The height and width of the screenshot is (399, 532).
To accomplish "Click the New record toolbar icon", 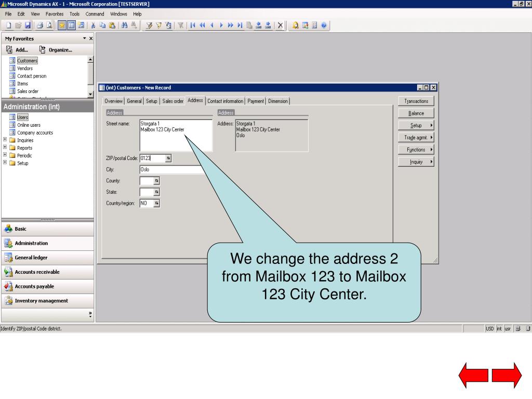I will [x=9, y=25].
